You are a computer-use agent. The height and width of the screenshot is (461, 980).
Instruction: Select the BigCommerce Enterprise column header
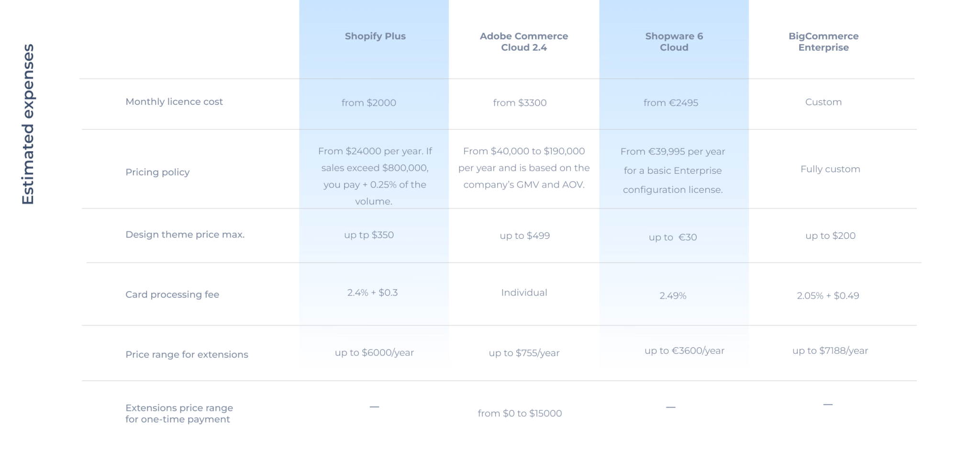[824, 42]
